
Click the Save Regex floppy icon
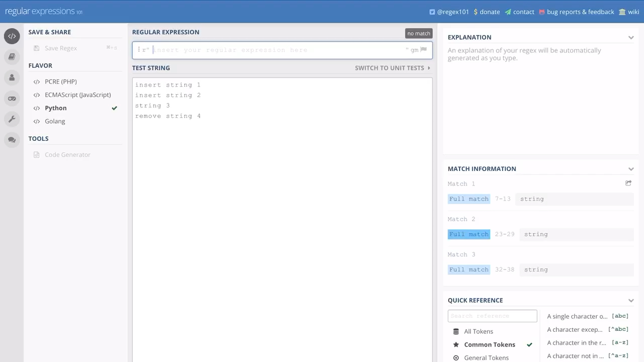tap(36, 48)
